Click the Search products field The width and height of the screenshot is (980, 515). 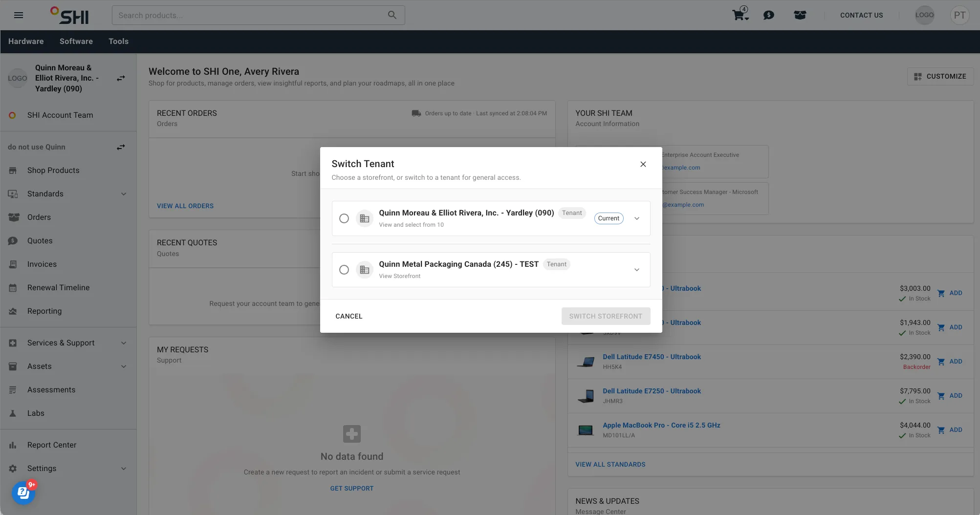pos(258,15)
